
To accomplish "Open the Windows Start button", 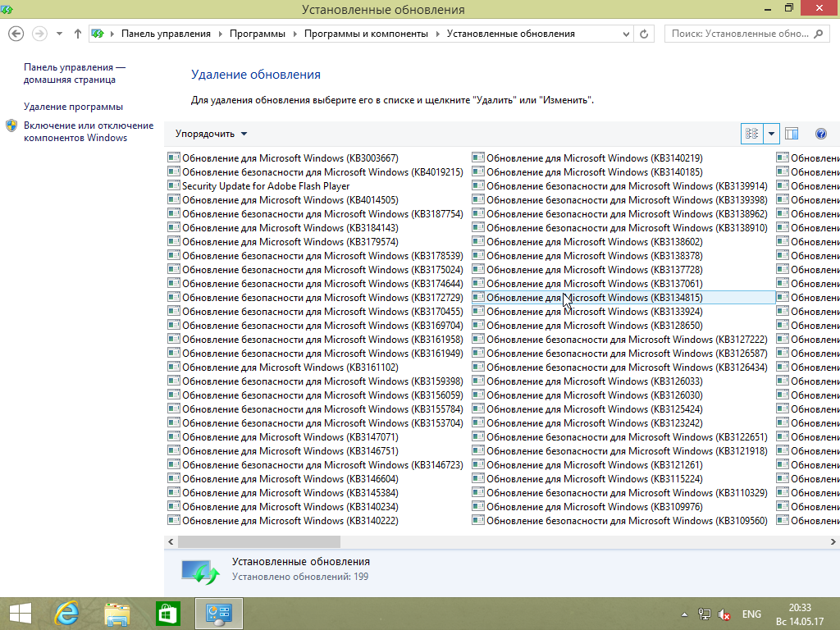I will (21, 614).
